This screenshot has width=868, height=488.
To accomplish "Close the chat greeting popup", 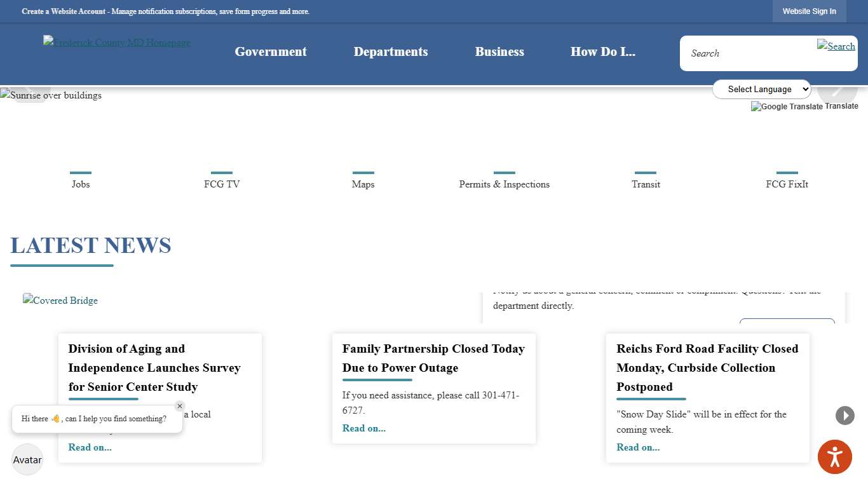I will point(179,406).
